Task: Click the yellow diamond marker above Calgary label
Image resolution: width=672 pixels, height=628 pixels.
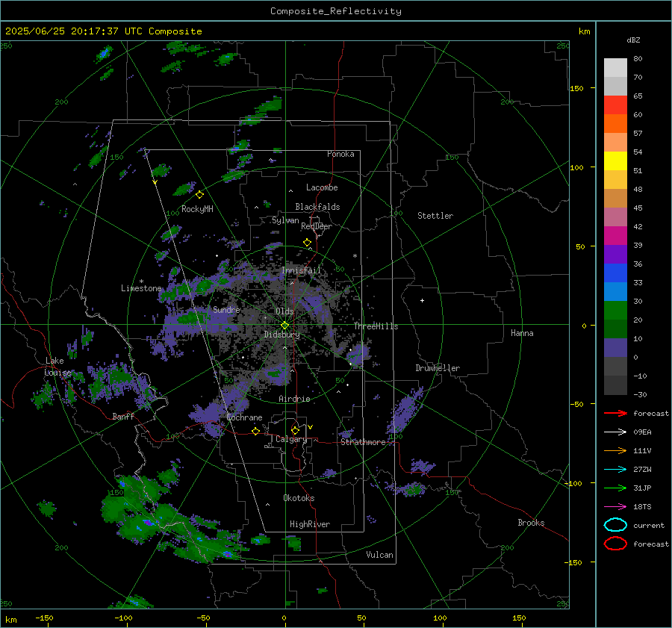Action: click(x=295, y=430)
